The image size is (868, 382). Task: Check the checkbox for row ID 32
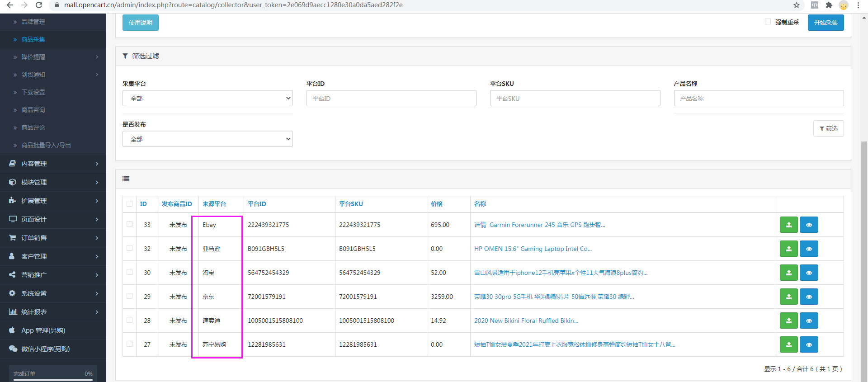[130, 248]
